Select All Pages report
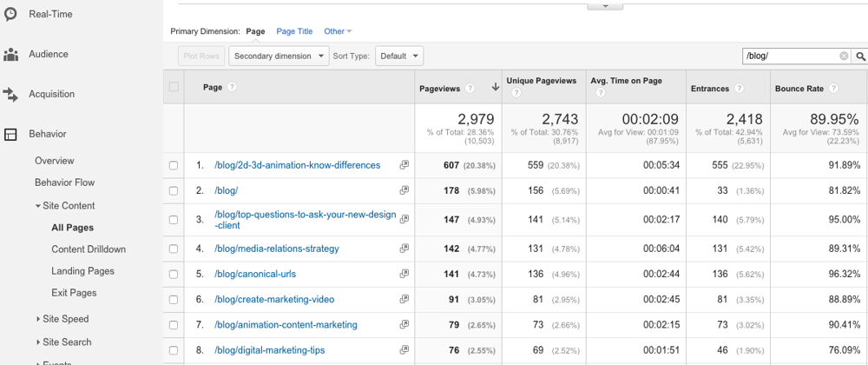 pyautogui.click(x=73, y=228)
